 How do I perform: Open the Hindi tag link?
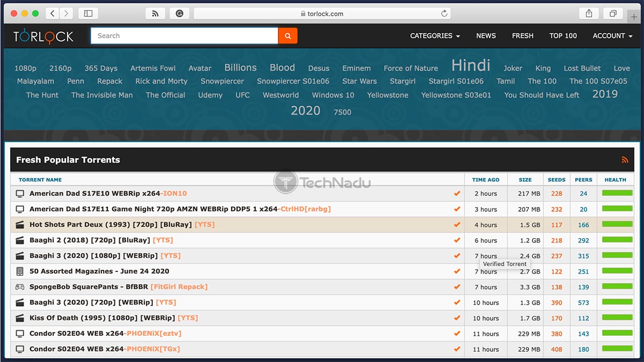tap(471, 65)
